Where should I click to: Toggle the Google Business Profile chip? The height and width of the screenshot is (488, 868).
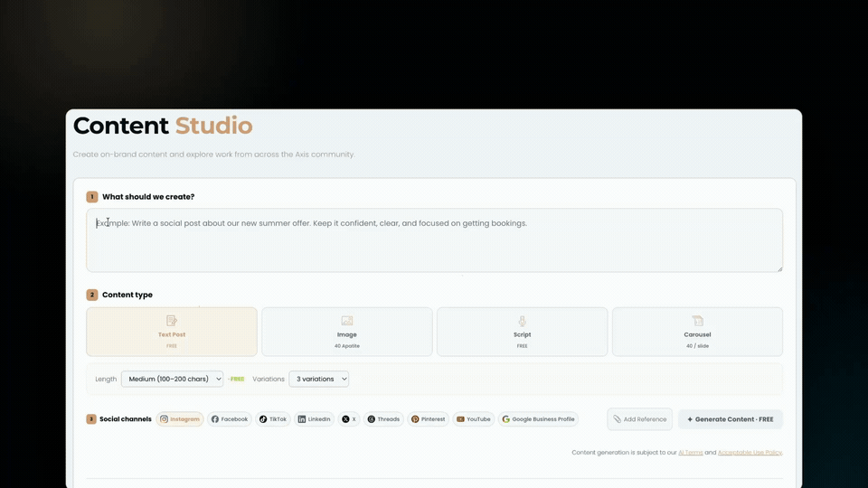pos(538,419)
